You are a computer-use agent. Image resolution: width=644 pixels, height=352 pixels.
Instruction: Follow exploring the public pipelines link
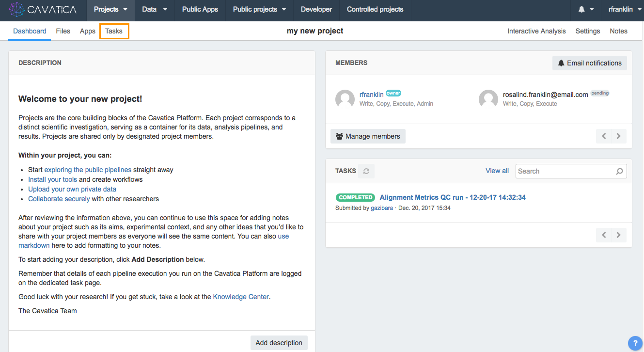pos(88,170)
